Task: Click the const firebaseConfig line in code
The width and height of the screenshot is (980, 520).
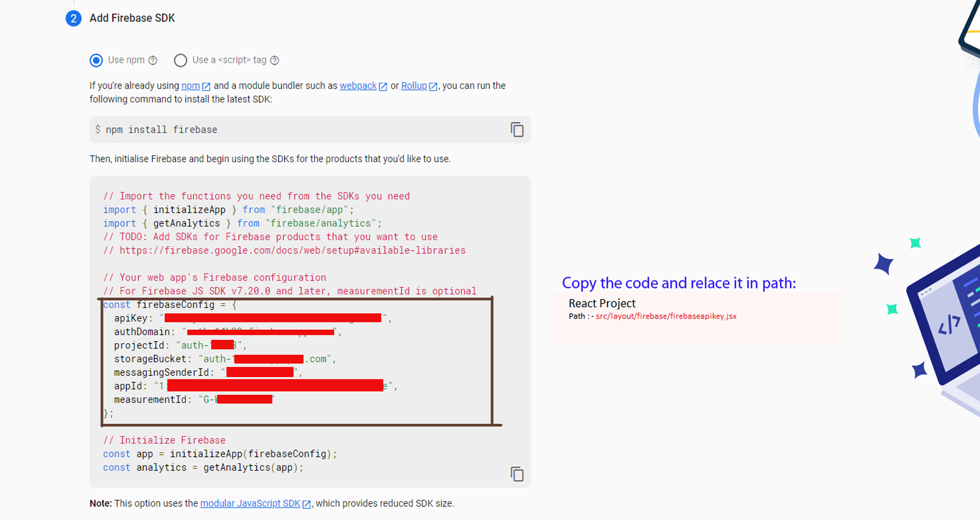Action: [170, 305]
